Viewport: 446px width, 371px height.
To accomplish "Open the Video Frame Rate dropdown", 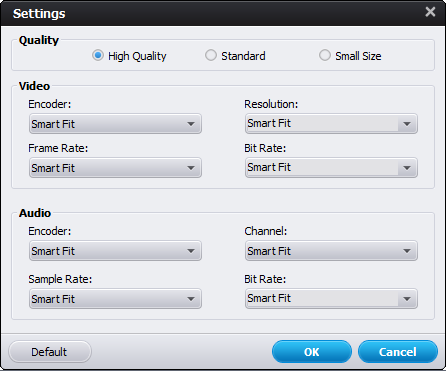I will (x=115, y=168).
